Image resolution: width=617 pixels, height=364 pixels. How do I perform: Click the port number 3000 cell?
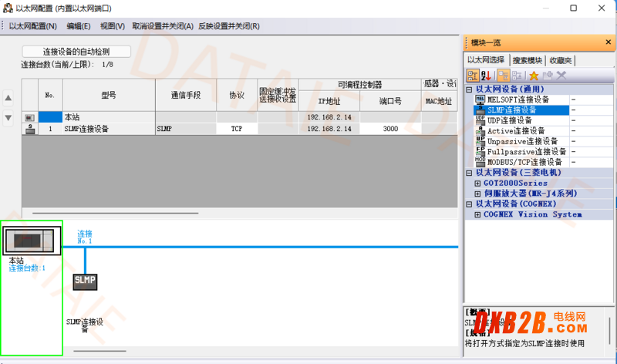(x=390, y=129)
